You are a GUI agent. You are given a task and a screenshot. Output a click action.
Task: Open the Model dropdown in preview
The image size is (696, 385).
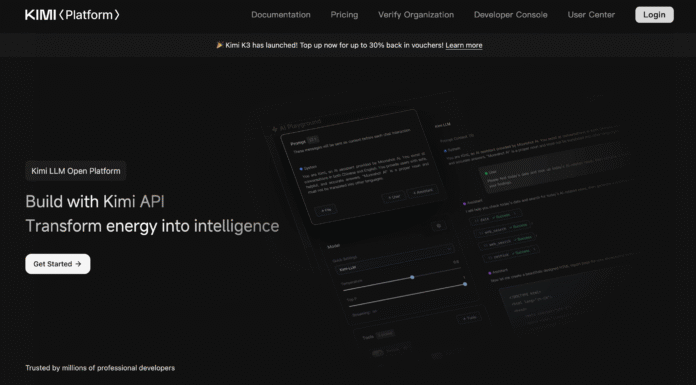click(395, 258)
